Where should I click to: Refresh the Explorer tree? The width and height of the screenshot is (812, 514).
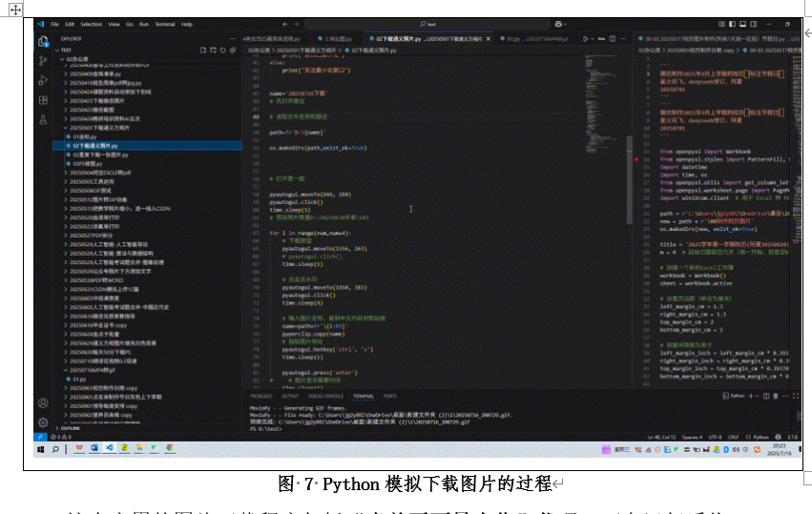(222, 51)
